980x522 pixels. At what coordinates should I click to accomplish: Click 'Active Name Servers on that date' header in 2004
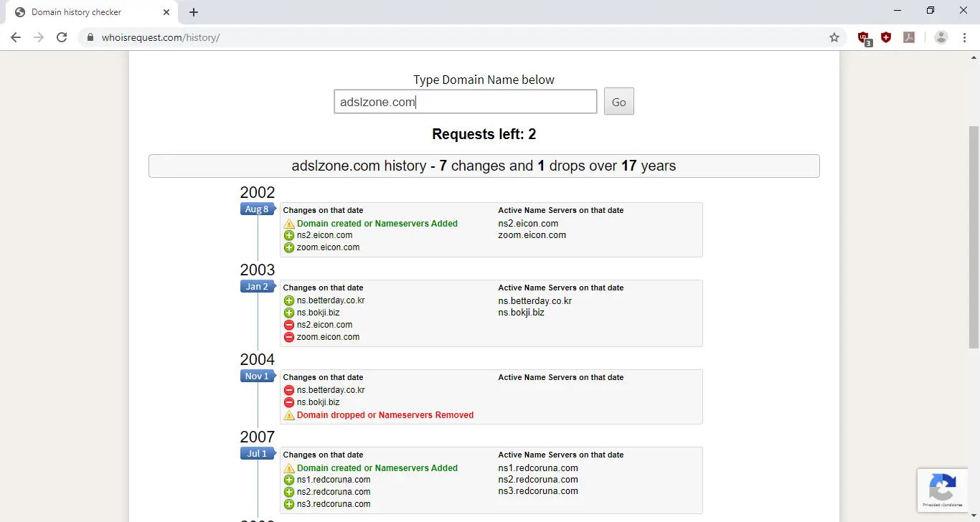click(561, 377)
